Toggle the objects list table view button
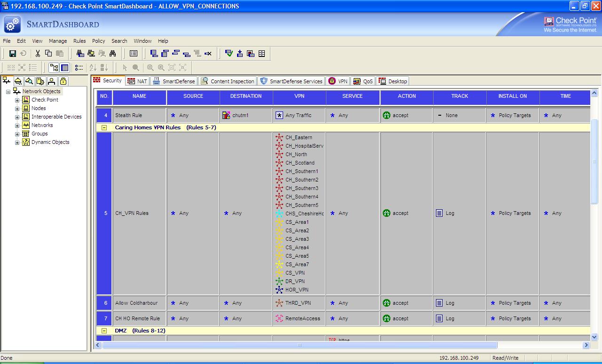The width and height of the screenshot is (602, 364). pyautogui.click(x=65, y=68)
